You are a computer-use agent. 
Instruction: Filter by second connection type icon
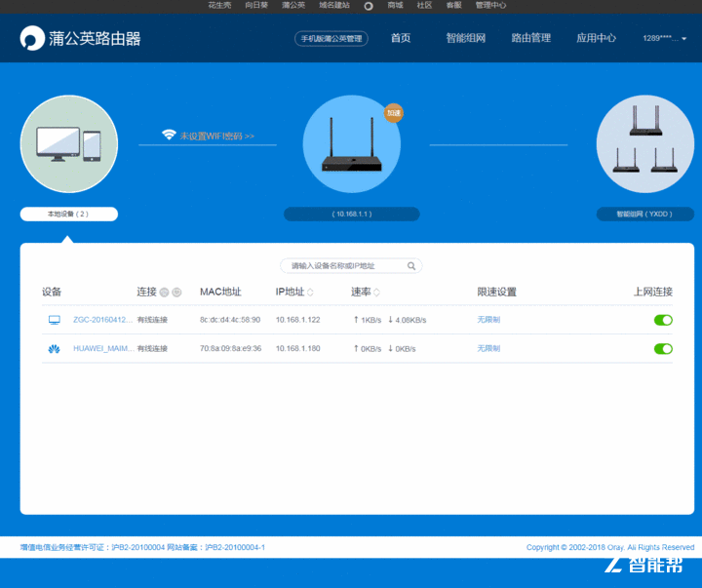tap(176, 293)
